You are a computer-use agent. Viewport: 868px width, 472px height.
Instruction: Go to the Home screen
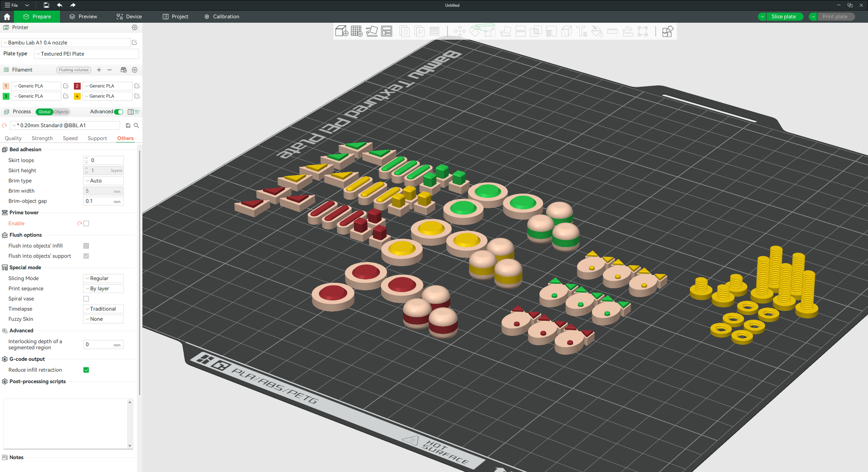[7, 17]
